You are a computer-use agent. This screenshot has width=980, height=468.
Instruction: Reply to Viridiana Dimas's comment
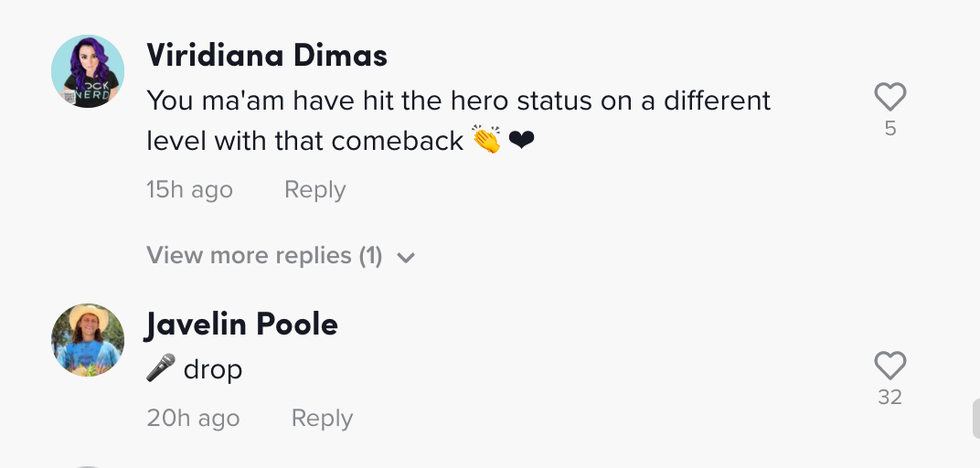(x=315, y=190)
